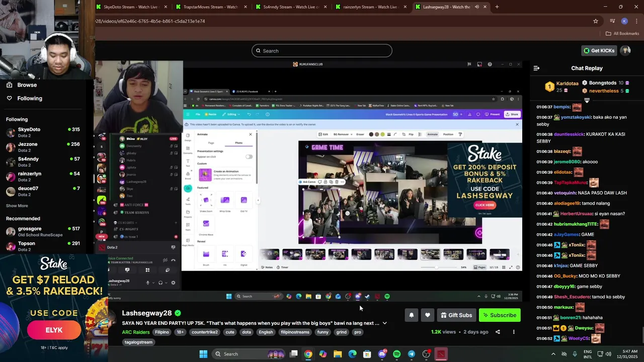Click the Get KICKs button
644x362 pixels.
599,50
